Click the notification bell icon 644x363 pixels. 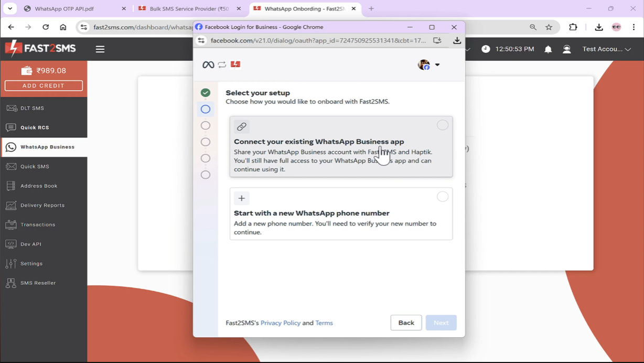pyautogui.click(x=548, y=49)
